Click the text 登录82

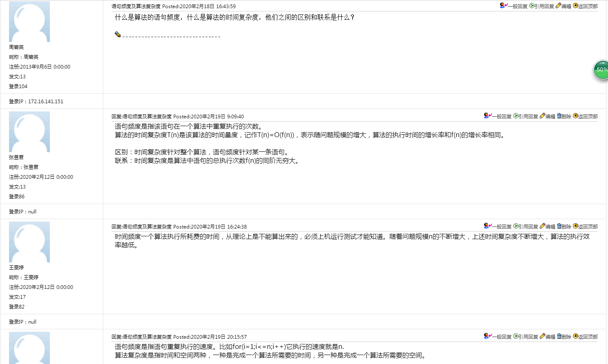[x=17, y=307]
